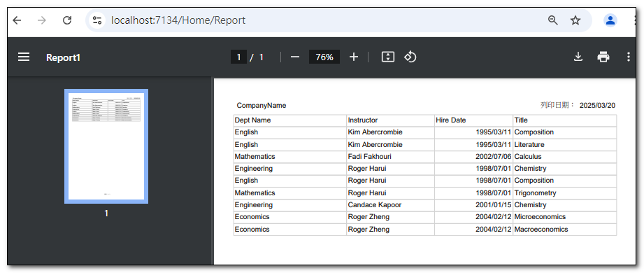Click the 2001/01/15 hire date
The height and width of the screenshot is (273, 644).
[x=494, y=204]
